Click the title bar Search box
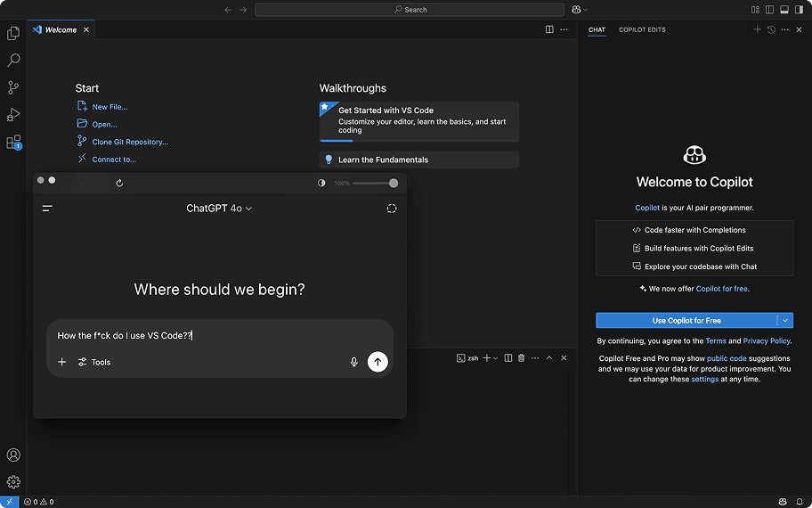 tap(409, 9)
